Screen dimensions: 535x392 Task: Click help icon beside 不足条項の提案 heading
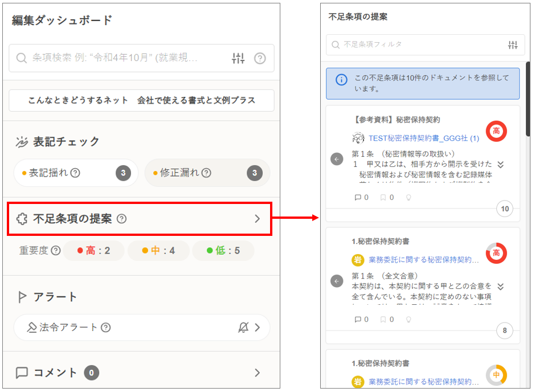pos(121,218)
